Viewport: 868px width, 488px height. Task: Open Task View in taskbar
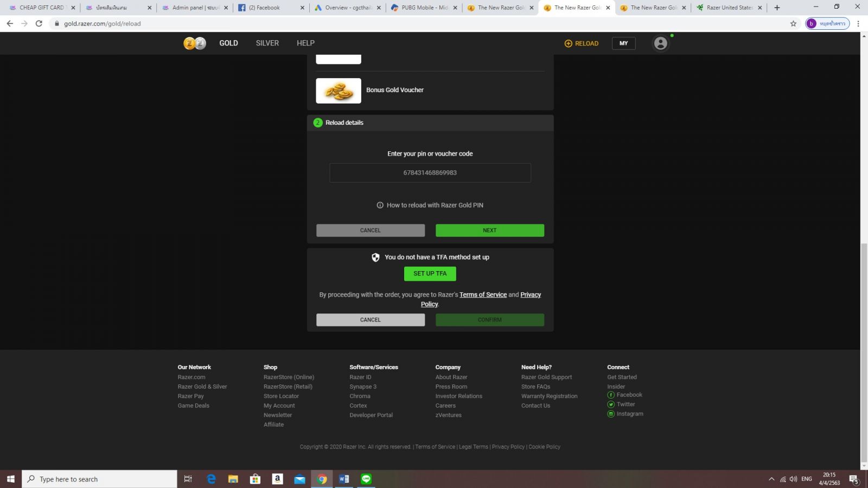coord(188,479)
